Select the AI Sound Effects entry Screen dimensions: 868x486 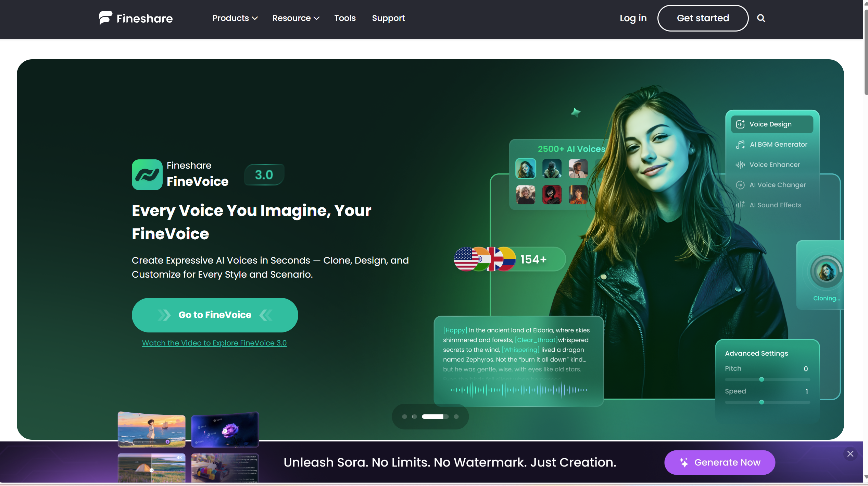click(x=772, y=205)
